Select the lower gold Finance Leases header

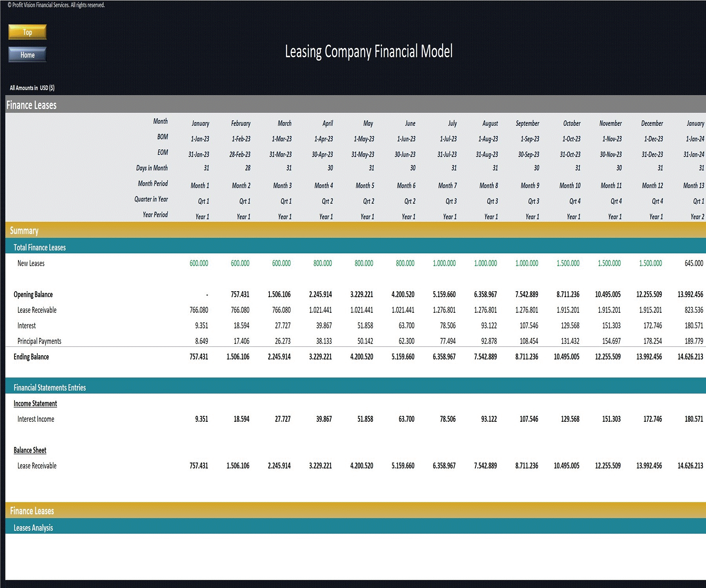(356, 511)
